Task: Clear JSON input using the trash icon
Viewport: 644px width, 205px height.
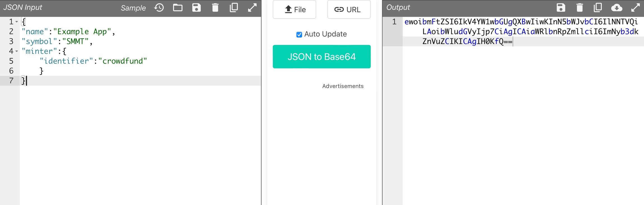Action: (215, 8)
